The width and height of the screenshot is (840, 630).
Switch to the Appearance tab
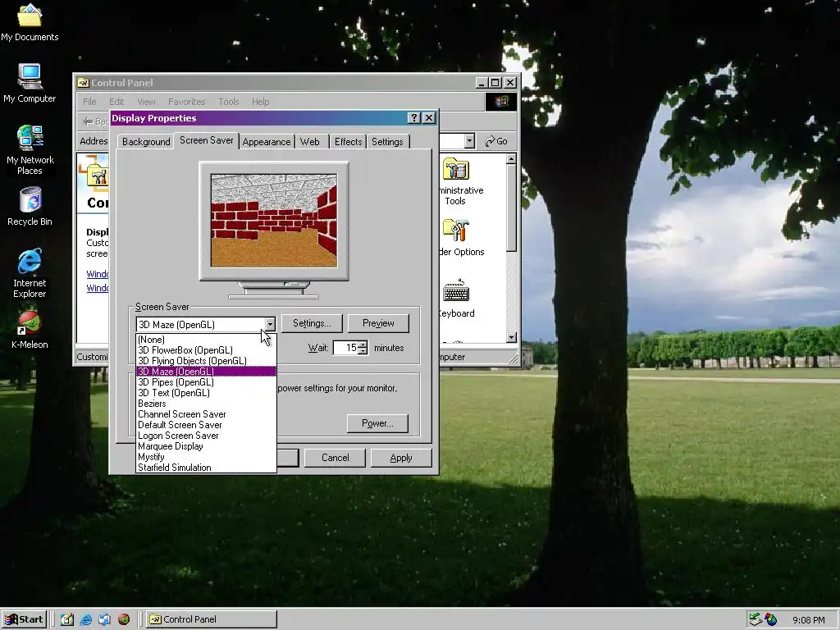click(x=267, y=141)
